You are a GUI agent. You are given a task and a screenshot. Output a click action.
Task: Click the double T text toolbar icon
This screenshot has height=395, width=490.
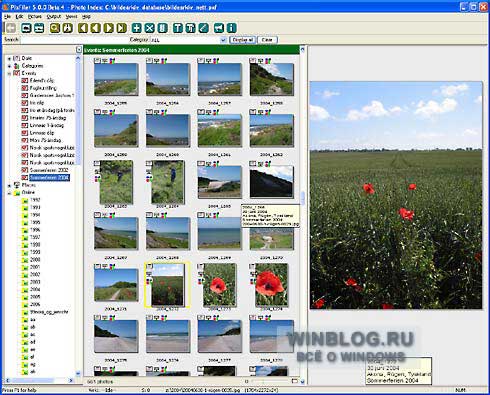(x=190, y=28)
